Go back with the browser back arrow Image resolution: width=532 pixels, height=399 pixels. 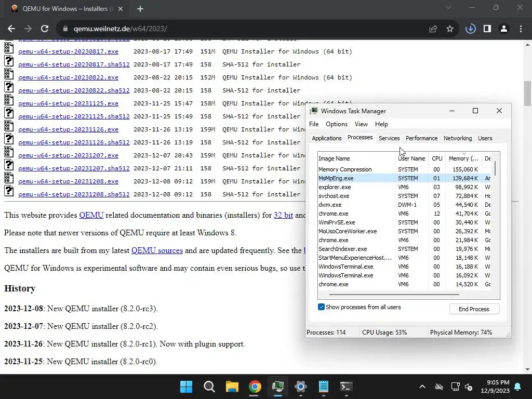[11, 29]
